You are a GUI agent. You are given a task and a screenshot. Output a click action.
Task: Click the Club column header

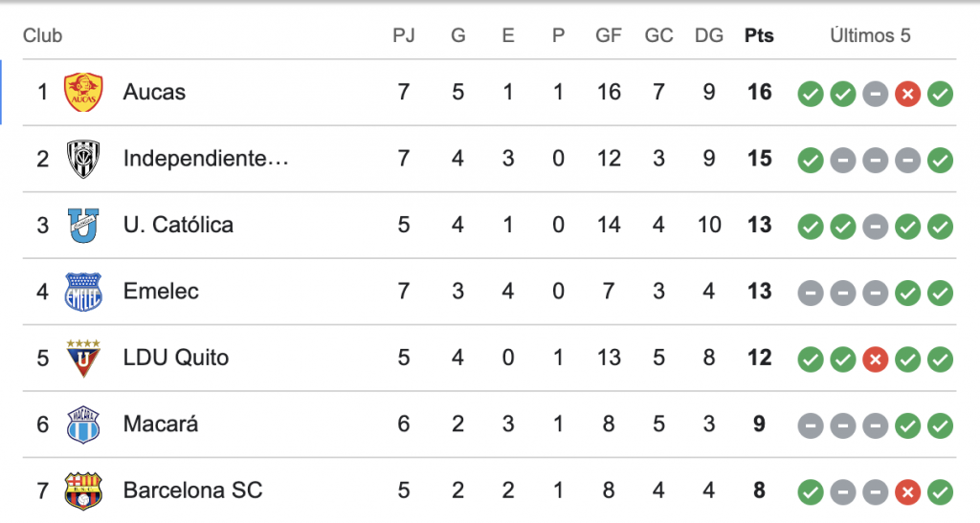43,36
